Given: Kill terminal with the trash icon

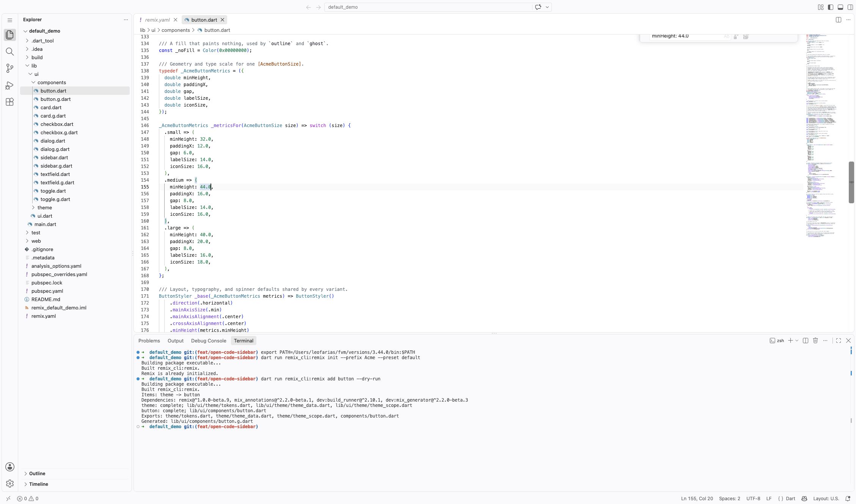Looking at the screenshot, I should (x=815, y=341).
